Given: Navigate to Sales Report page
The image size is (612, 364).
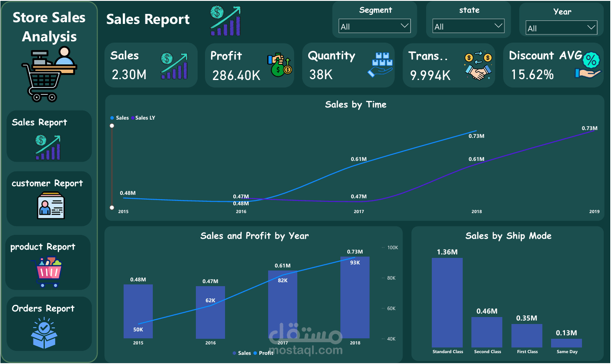Looking at the screenshot, I should [x=49, y=136].
